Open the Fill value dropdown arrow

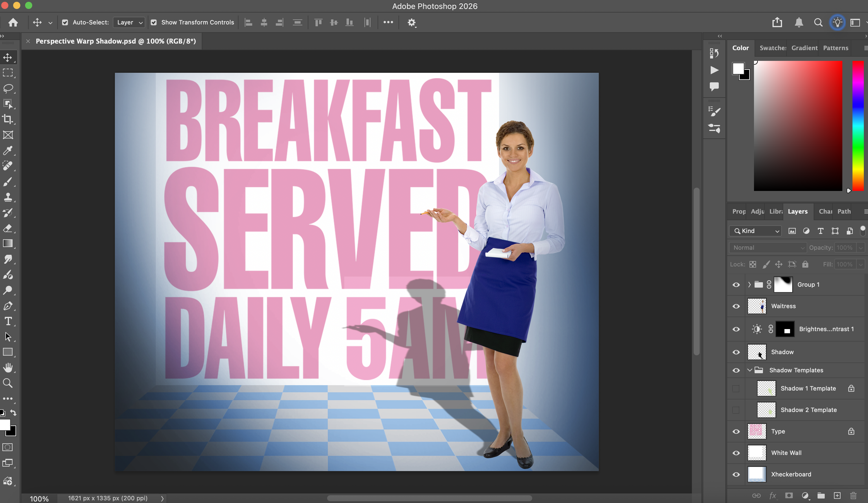pyautogui.click(x=861, y=264)
